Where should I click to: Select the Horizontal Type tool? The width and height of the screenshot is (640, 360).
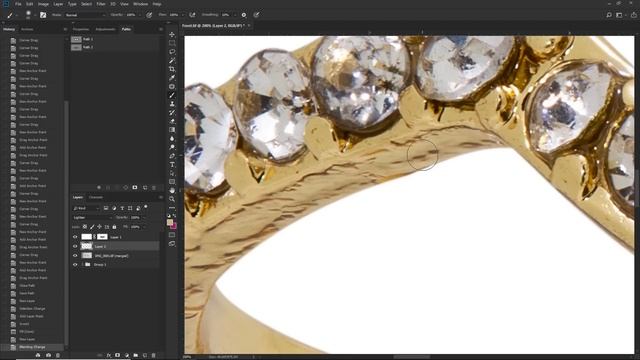pyautogui.click(x=172, y=164)
